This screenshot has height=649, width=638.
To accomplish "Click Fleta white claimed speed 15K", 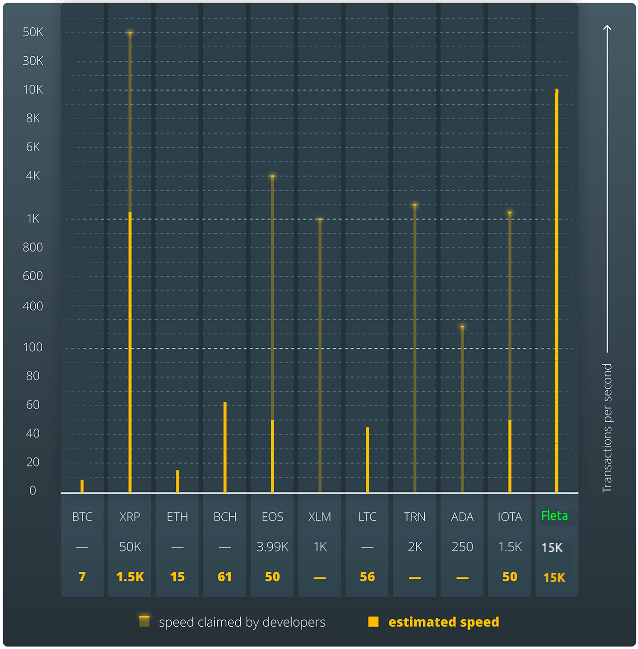I will 552,548.
